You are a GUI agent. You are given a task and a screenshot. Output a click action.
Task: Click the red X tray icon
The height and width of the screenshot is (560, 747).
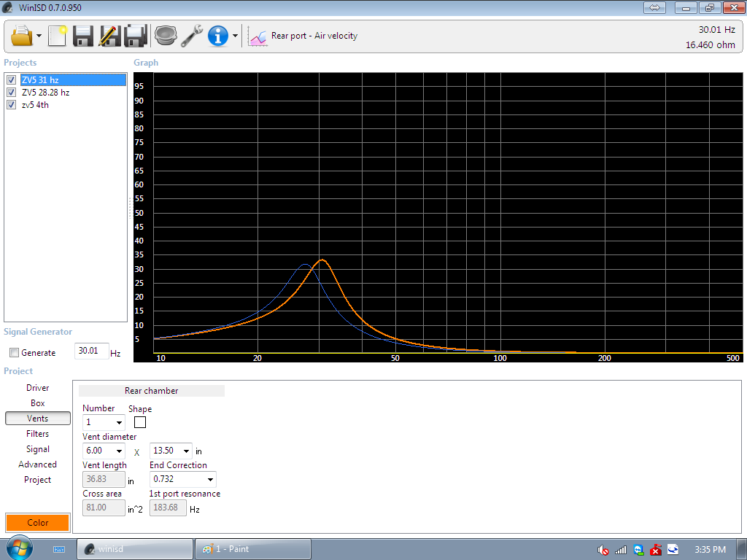coord(656,550)
